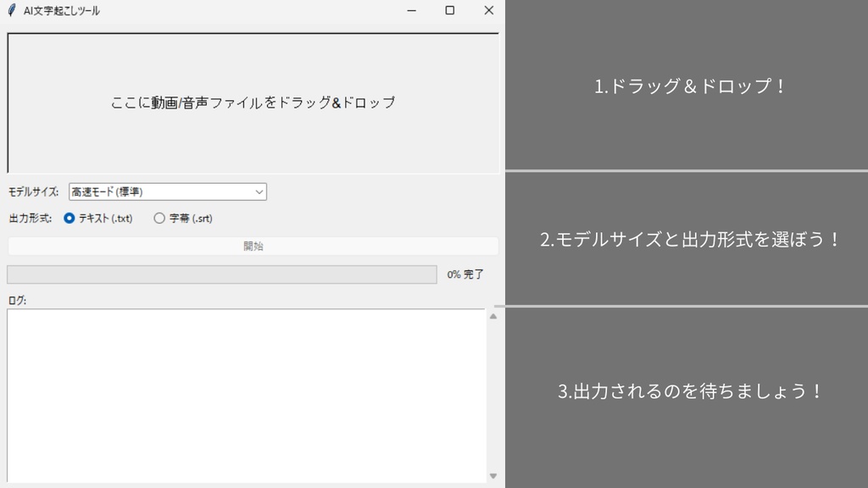The height and width of the screenshot is (488, 868).
Task: Click the dropdown arrow next to 高速モード (標準)
Action: coord(259,191)
